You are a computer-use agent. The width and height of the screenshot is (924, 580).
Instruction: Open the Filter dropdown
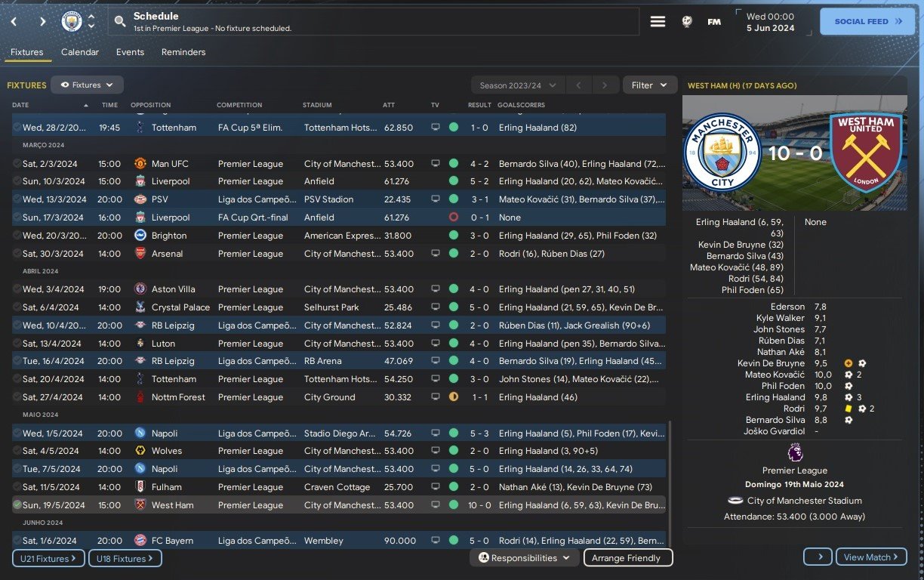click(649, 85)
